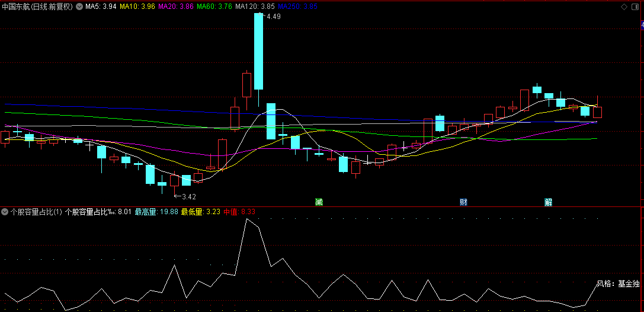Select the MA120: 3.85 label

tap(255, 7)
